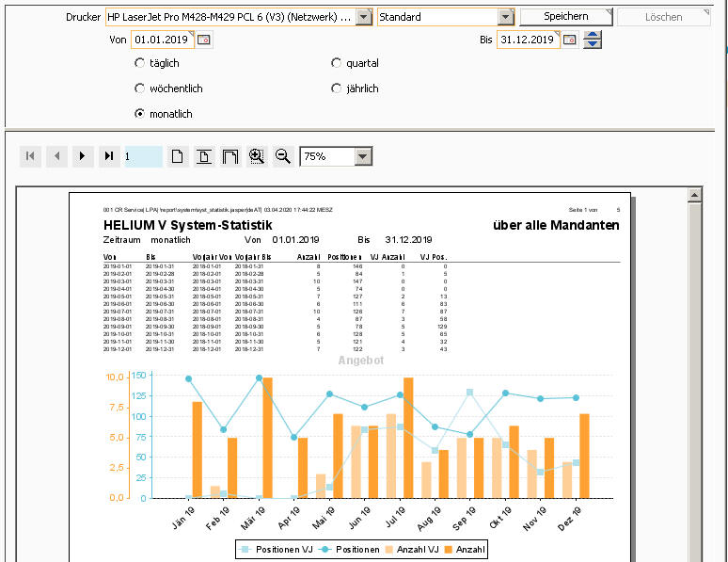Click the date range stepper arrows
728x562 pixels.
pos(593,40)
